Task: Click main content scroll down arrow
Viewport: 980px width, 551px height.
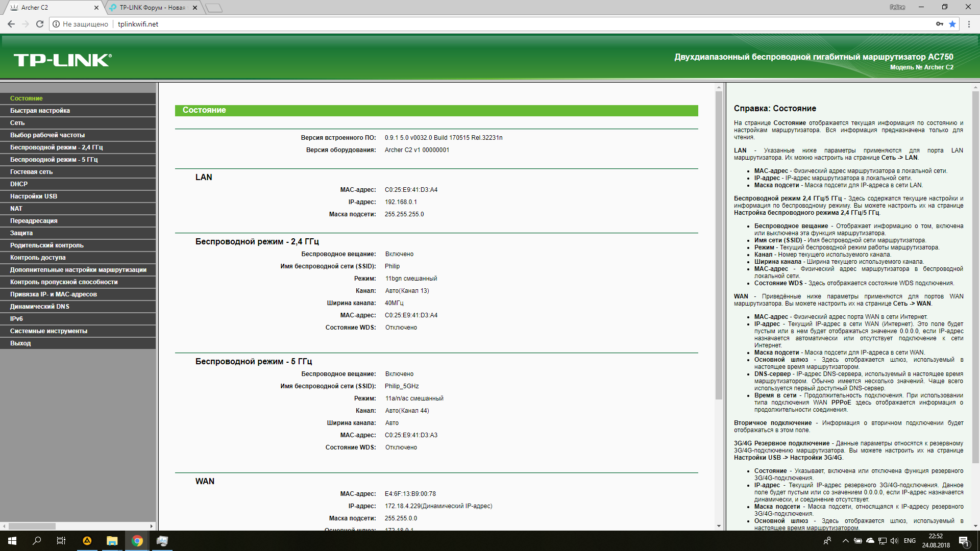Action: click(719, 526)
